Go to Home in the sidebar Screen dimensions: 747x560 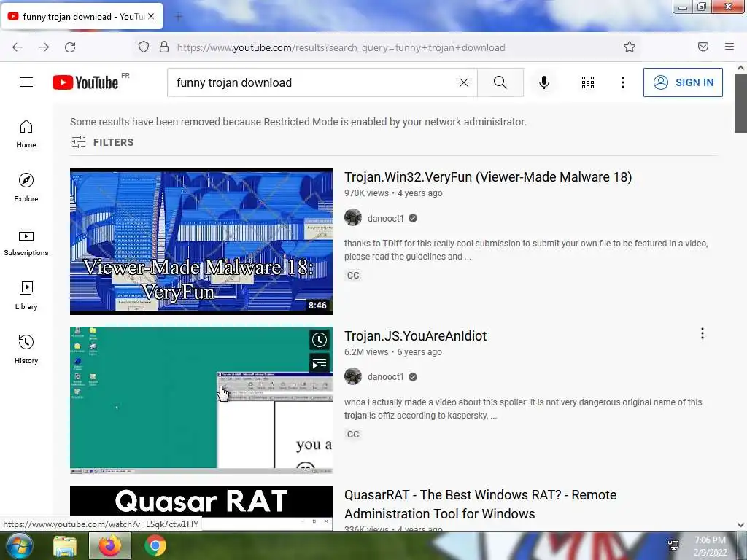pyautogui.click(x=26, y=134)
